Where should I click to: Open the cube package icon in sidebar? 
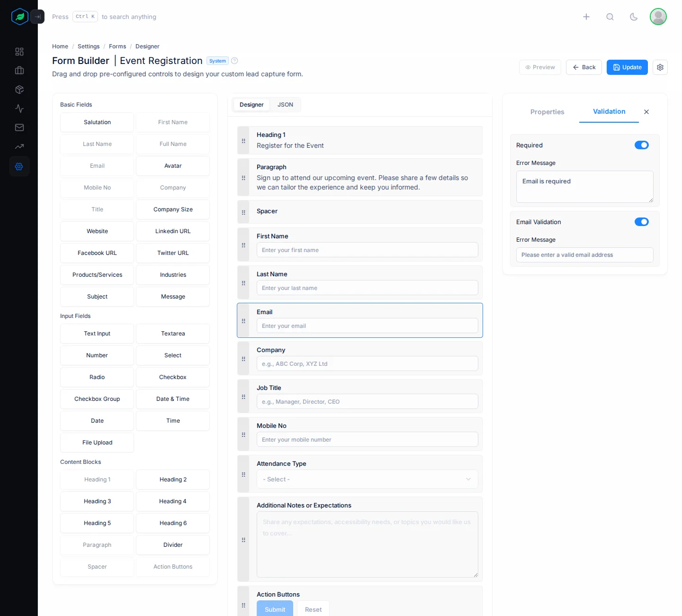(x=19, y=90)
